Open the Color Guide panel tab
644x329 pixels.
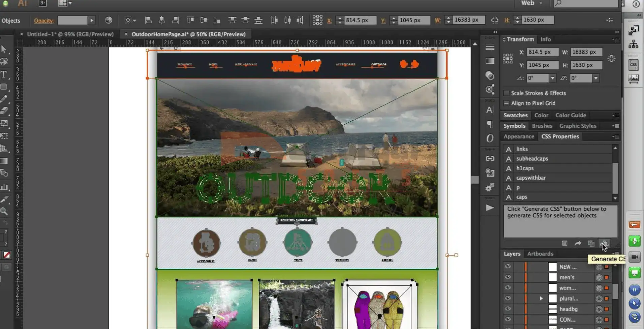click(x=571, y=115)
